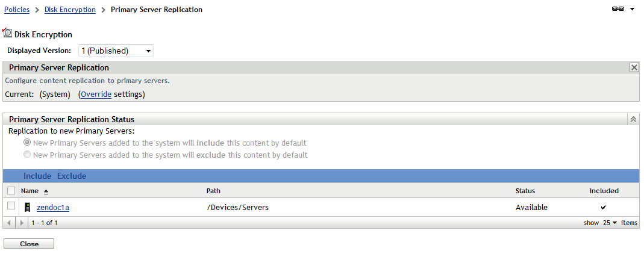Viewport: 644px width, 254px height.
Task: Open the dropdown arrow beside link icon
Action: click(632, 10)
